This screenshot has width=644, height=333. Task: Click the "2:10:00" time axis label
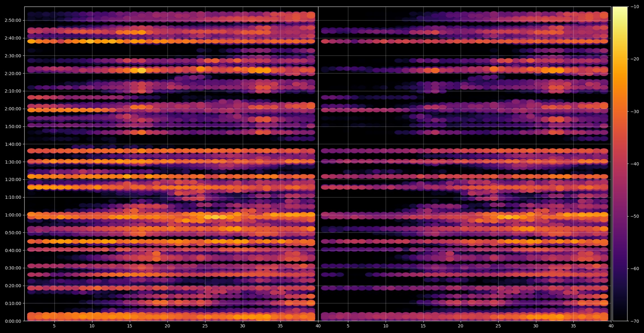13,91
